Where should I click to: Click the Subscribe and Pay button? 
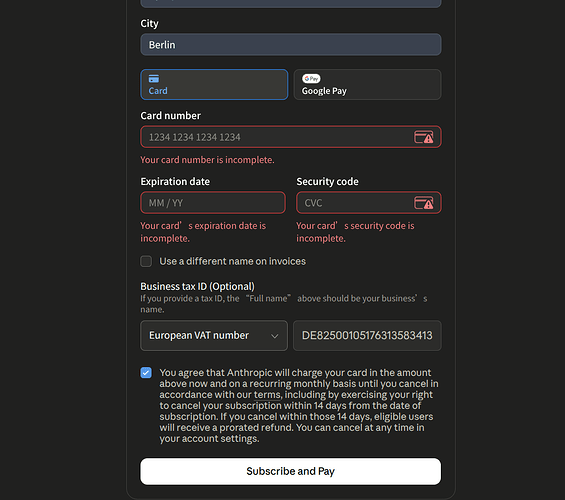pyautogui.click(x=290, y=471)
